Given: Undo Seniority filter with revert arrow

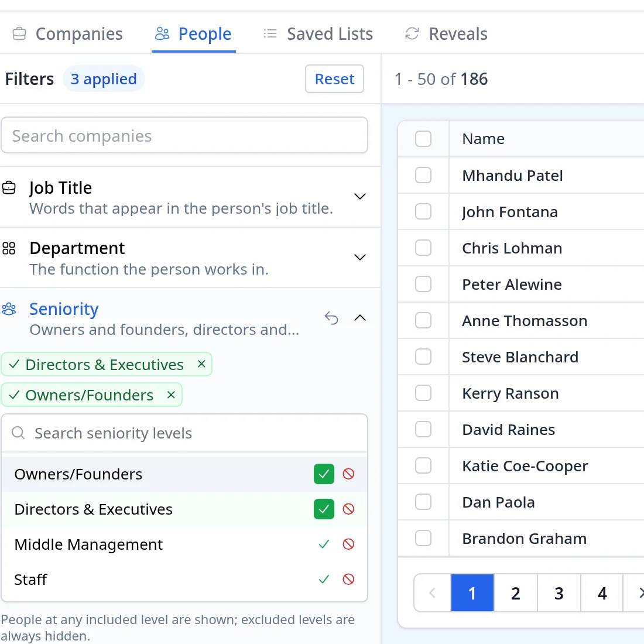Looking at the screenshot, I should pyautogui.click(x=331, y=318).
